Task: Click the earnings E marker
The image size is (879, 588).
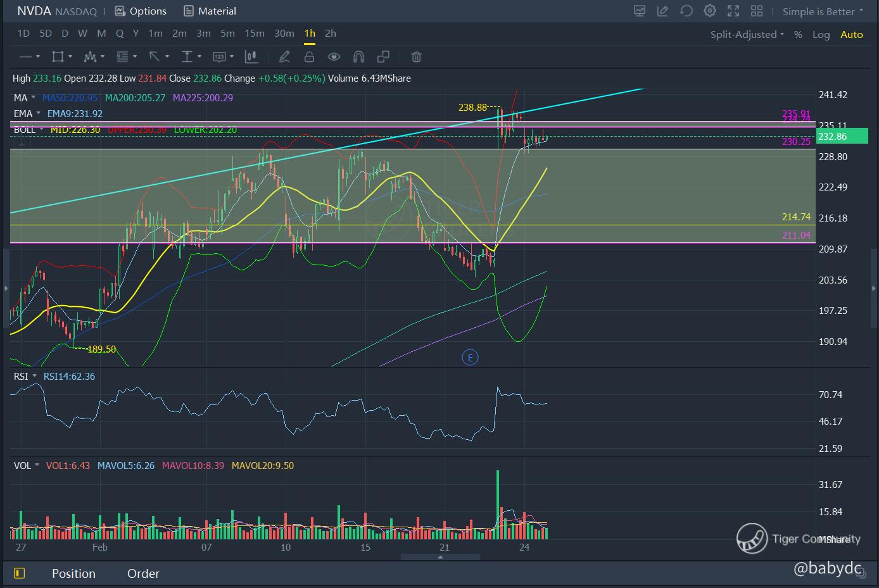Action: click(470, 358)
